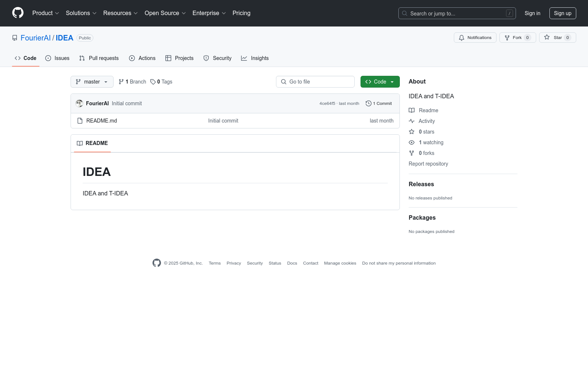
Task: Open Initial commit link in README.md row
Action: 223,121
